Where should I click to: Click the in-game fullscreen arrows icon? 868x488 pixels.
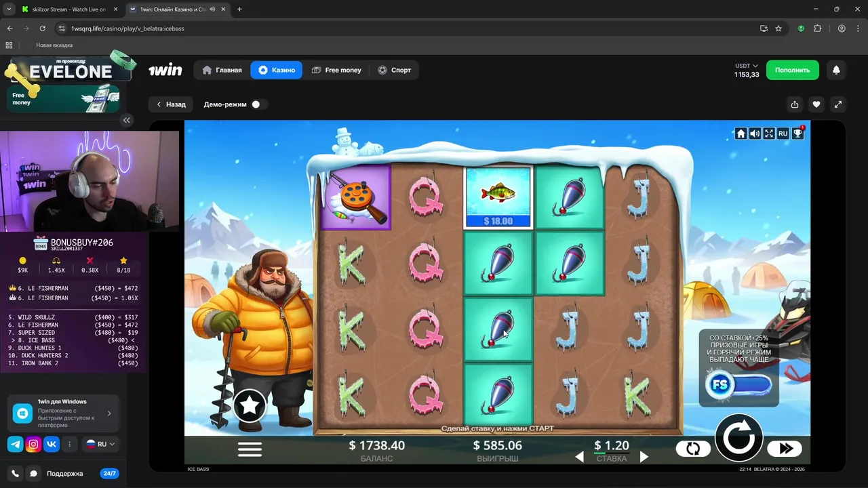pyautogui.click(x=769, y=134)
